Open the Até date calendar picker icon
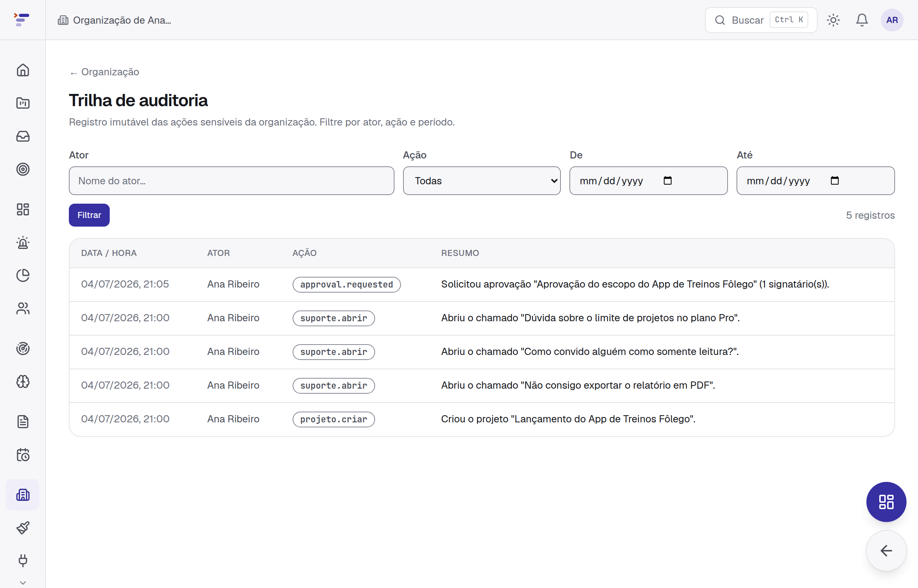 pos(835,180)
